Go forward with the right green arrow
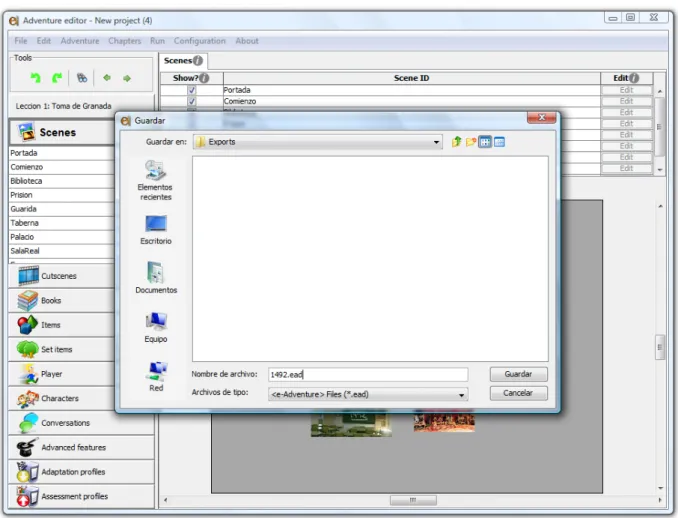The image size is (678, 518). (127, 78)
